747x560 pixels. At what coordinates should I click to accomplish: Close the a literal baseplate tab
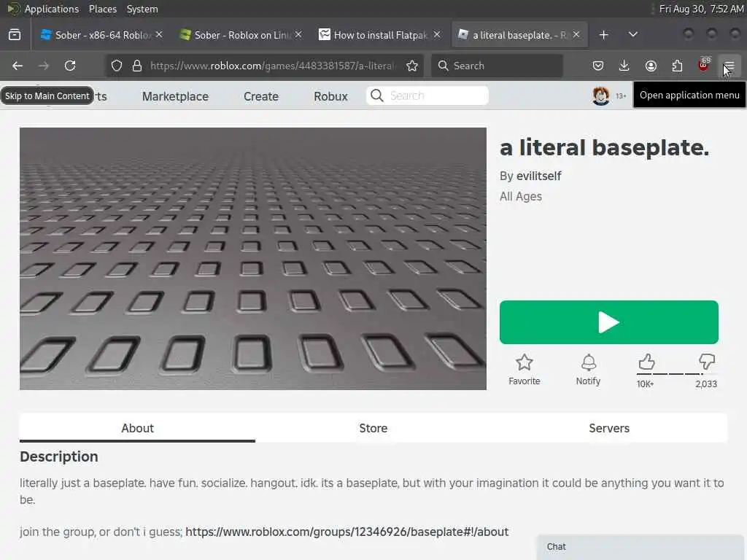576,35
